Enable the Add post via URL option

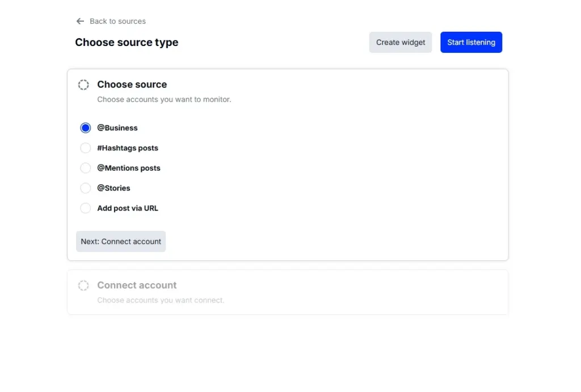85,208
